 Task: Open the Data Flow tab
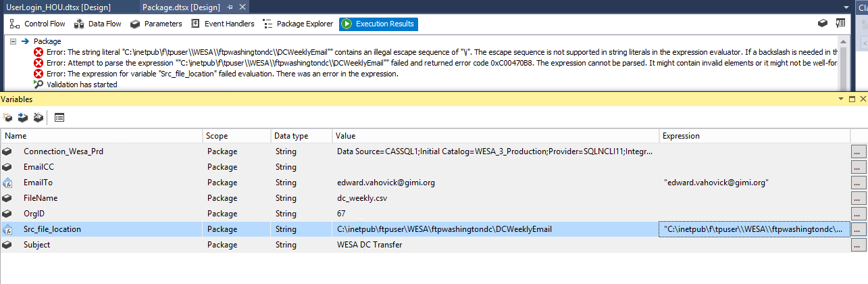tap(97, 24)
